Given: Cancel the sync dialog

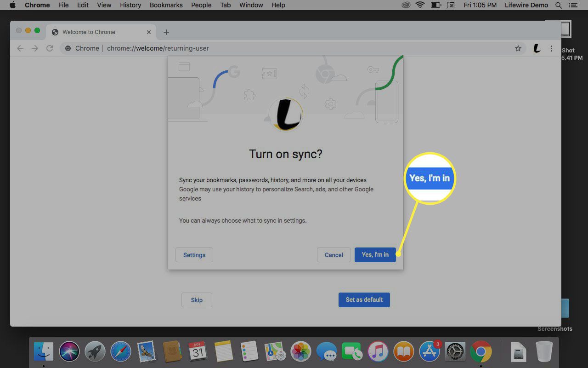Looking at the screenshot, I should click(x=334, y=255).
